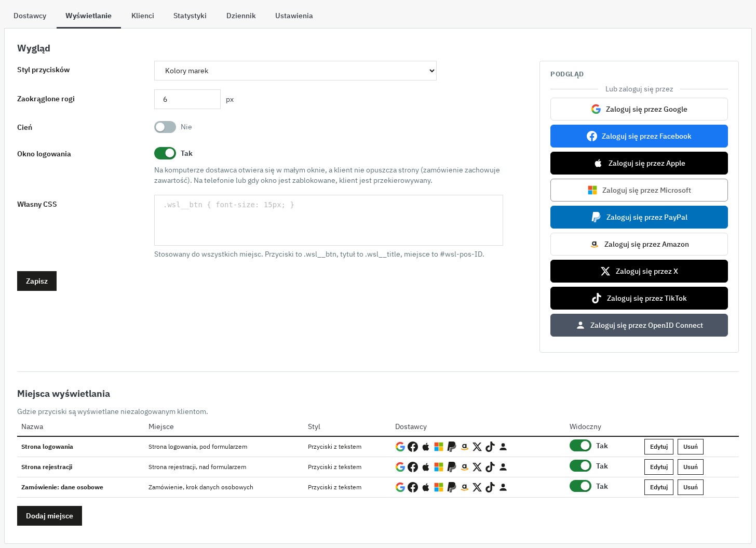Image resolution: width=756 pixels, height=548 pixels.
Task: Click the Microsoft icon in Strona logowania row
Action: tap(439, 447)
